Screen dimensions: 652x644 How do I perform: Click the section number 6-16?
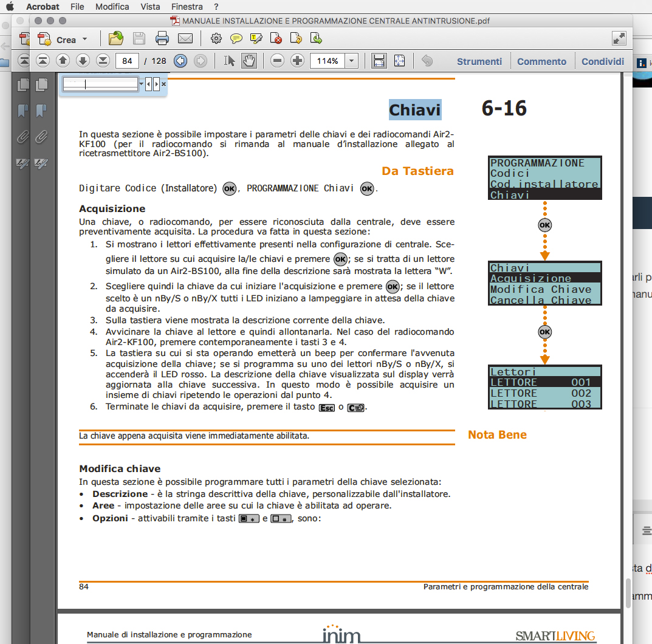coord(504,109)
